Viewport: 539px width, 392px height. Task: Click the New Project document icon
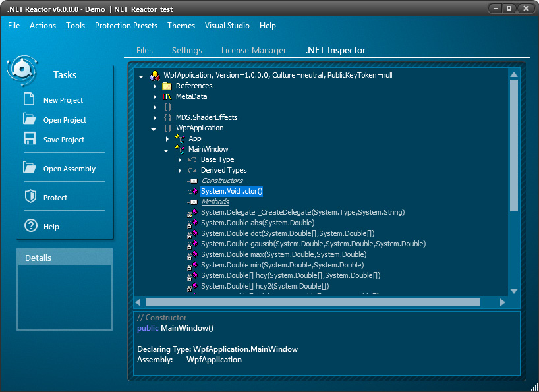30,99
